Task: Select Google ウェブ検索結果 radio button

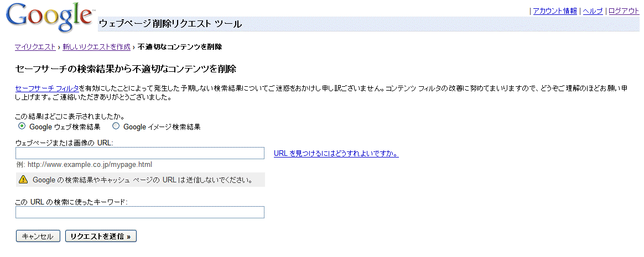Action: coord(22,126)
